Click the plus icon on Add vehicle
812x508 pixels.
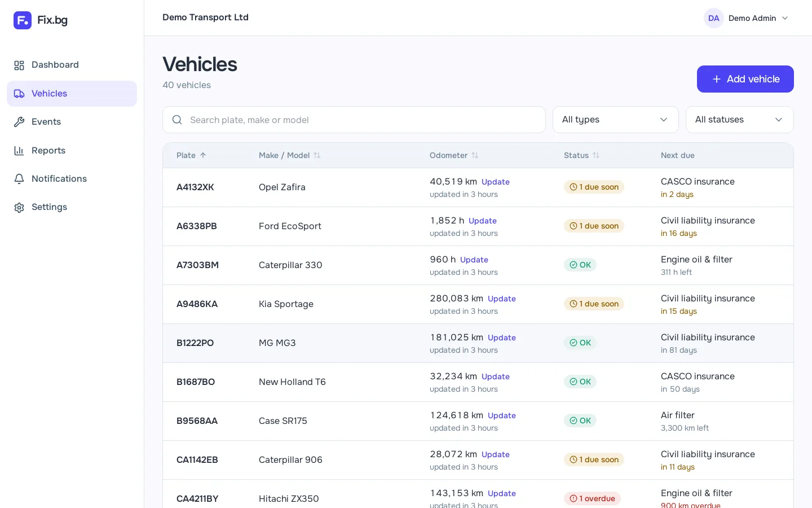pos(717,79)
